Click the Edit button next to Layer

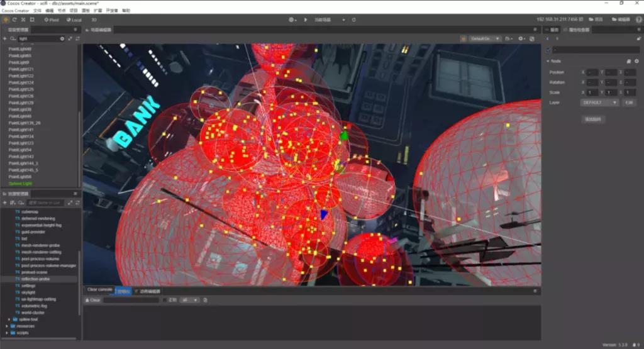628,102
